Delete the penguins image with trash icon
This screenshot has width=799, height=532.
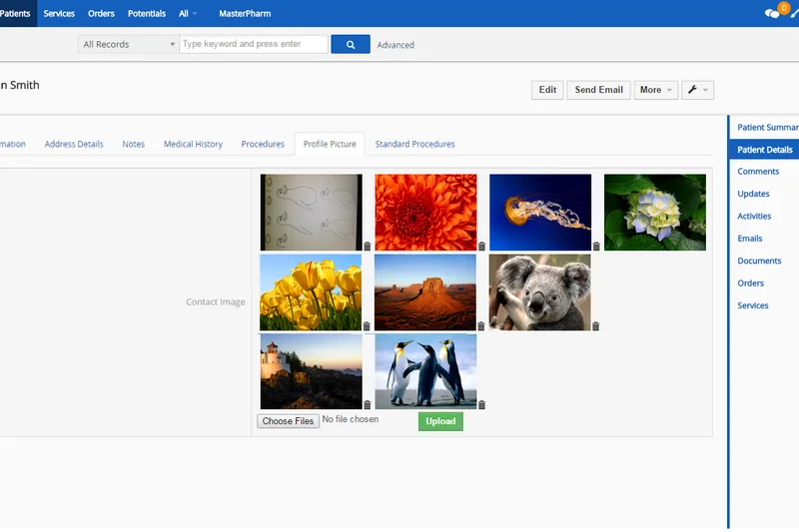coord(481,405)
